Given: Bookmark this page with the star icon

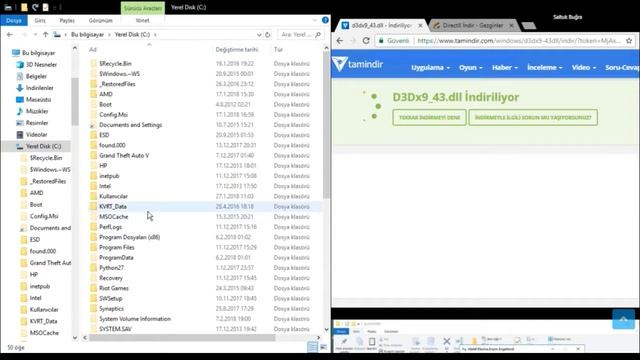Looking at the screenshot, I should pyautogui.click(x=629, y=41).
